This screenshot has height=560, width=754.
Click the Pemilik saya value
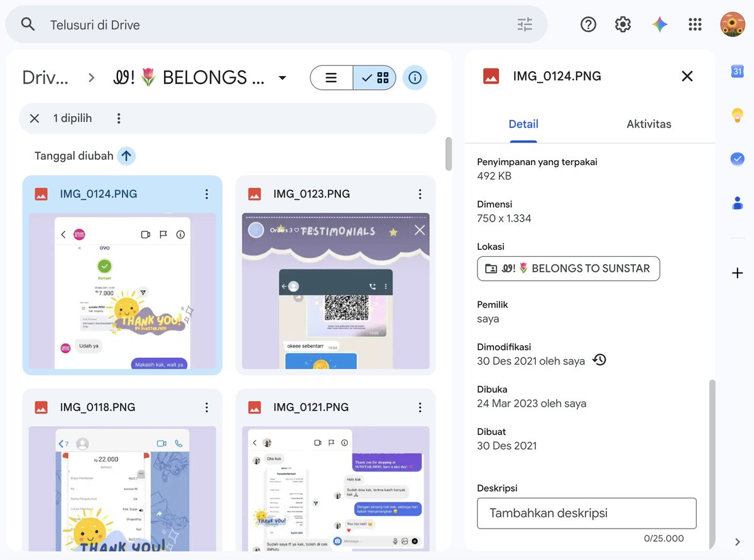click(488, 318)
